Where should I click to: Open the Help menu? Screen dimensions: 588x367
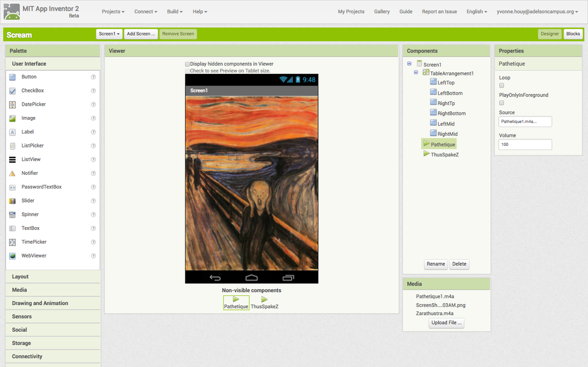coord(200,12)
